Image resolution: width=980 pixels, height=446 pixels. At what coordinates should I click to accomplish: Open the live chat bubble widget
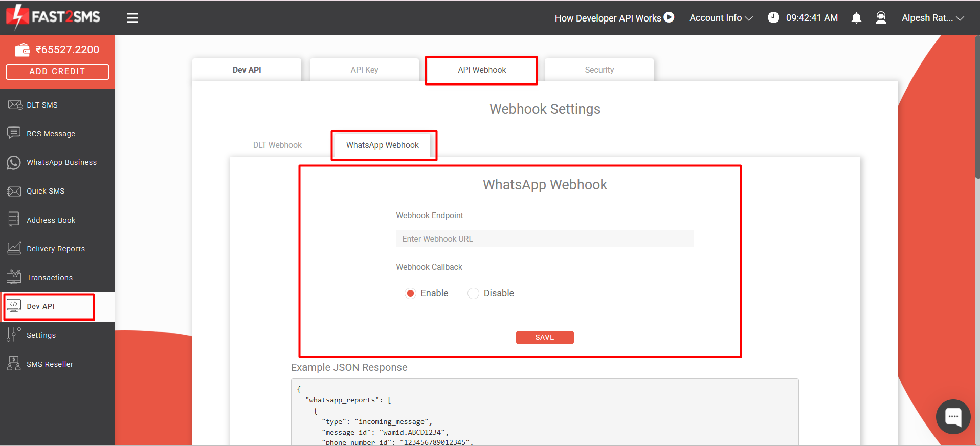point(953,416)
